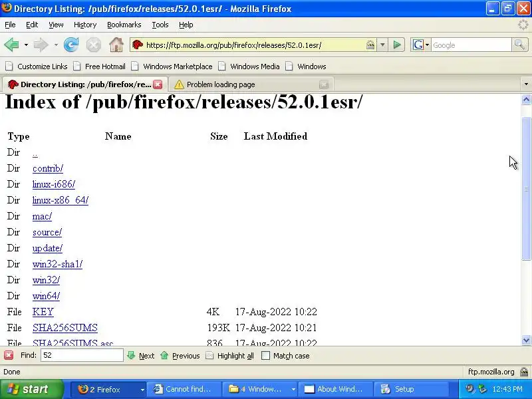The width and height of the screenshot is (532, 399).
Task: Enable the Match case checkbox
Action: coord(265,356)
